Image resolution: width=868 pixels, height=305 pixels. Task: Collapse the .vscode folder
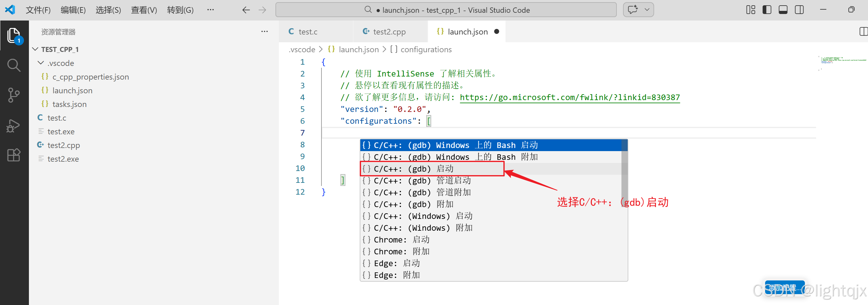click(x=41, y=63)
